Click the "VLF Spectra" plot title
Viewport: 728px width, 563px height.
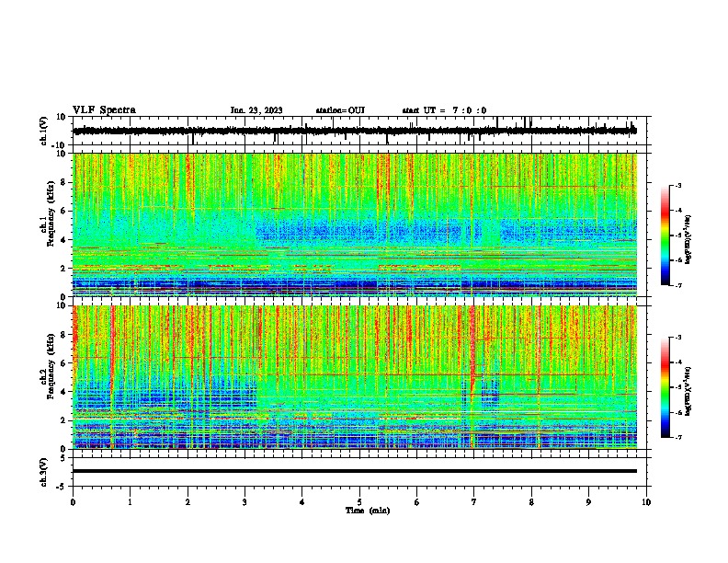point(104,110)
